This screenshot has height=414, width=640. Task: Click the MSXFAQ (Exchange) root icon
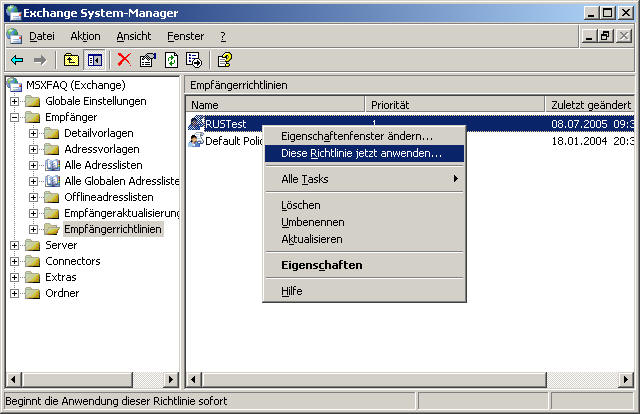coord(15,85)
